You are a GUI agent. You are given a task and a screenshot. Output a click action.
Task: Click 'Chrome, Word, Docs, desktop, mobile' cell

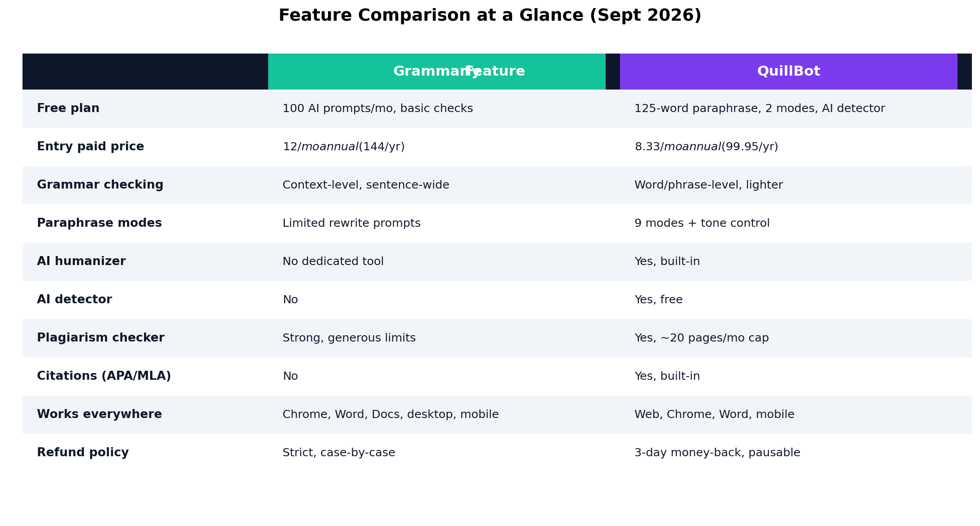tap(391, 414)
